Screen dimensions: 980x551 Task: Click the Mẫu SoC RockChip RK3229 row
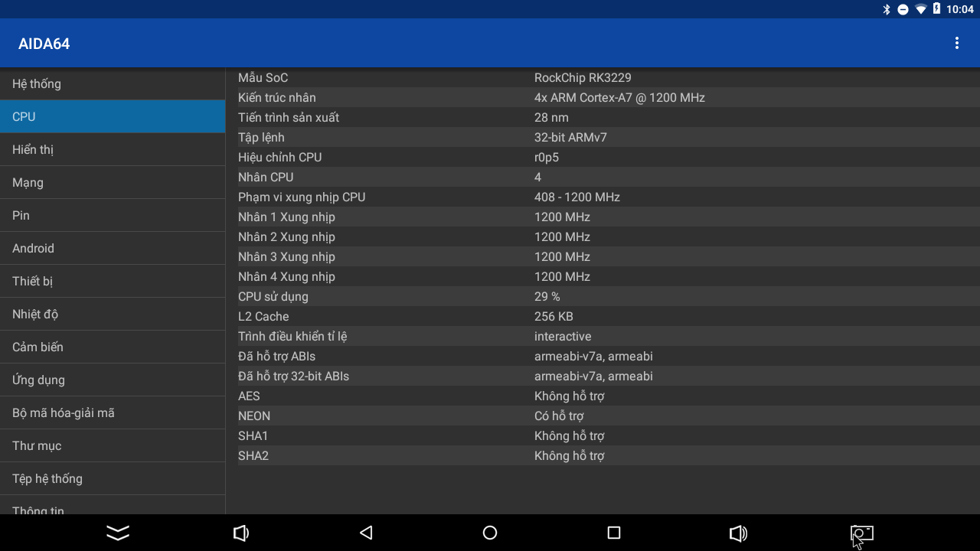tap(603, 78)
